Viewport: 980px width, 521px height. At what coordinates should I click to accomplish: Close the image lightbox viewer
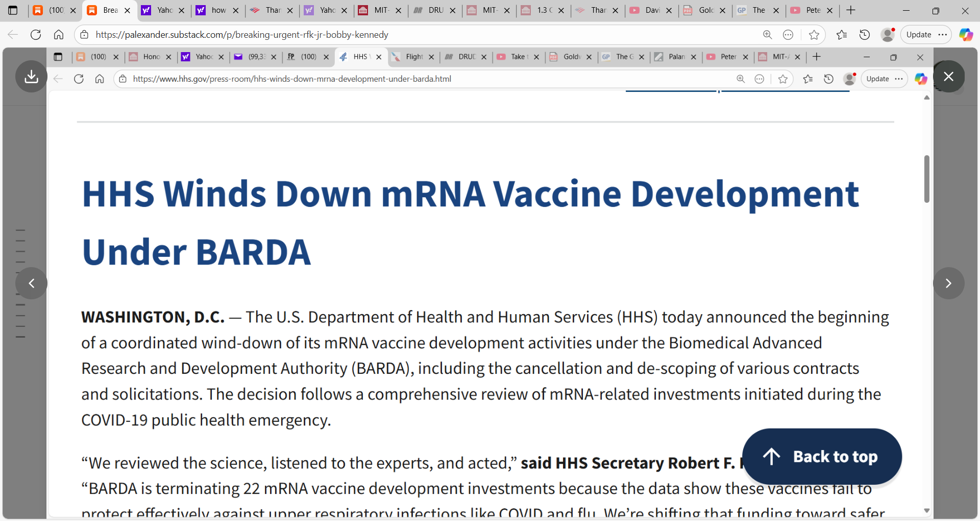(x=949, y=77)
